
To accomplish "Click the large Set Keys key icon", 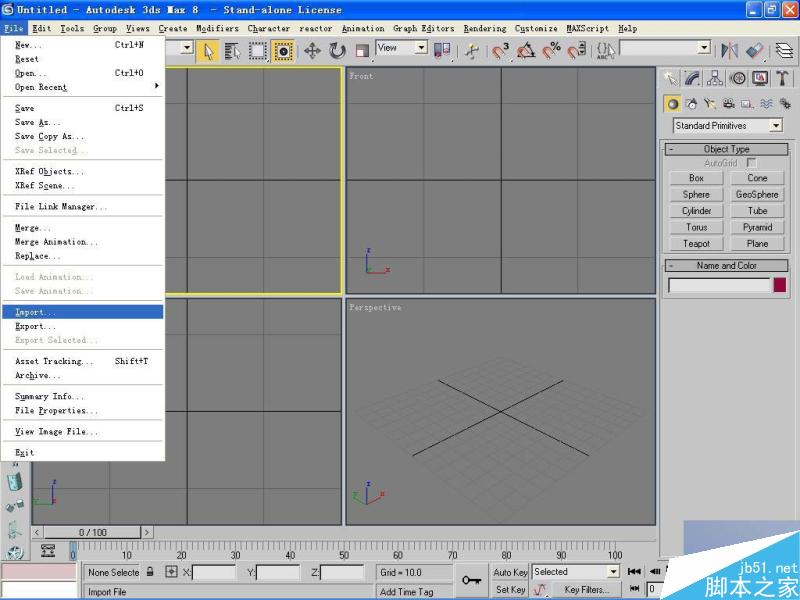I will click(471, 580).
